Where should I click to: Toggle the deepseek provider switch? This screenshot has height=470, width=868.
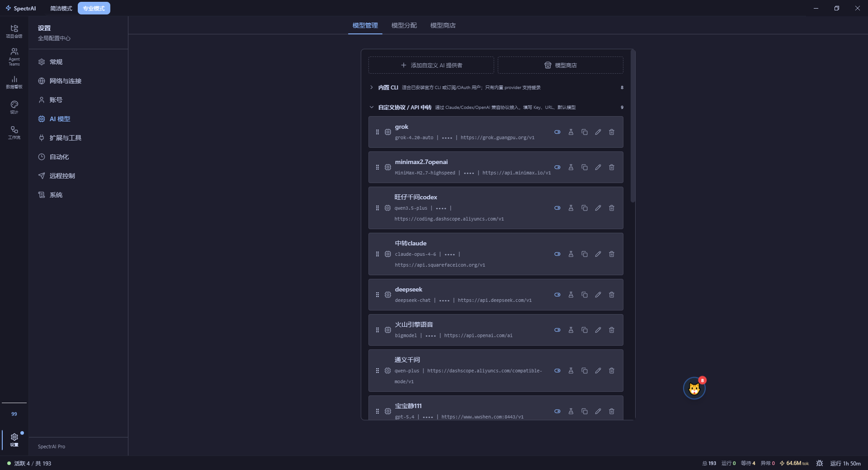[557, 295]
